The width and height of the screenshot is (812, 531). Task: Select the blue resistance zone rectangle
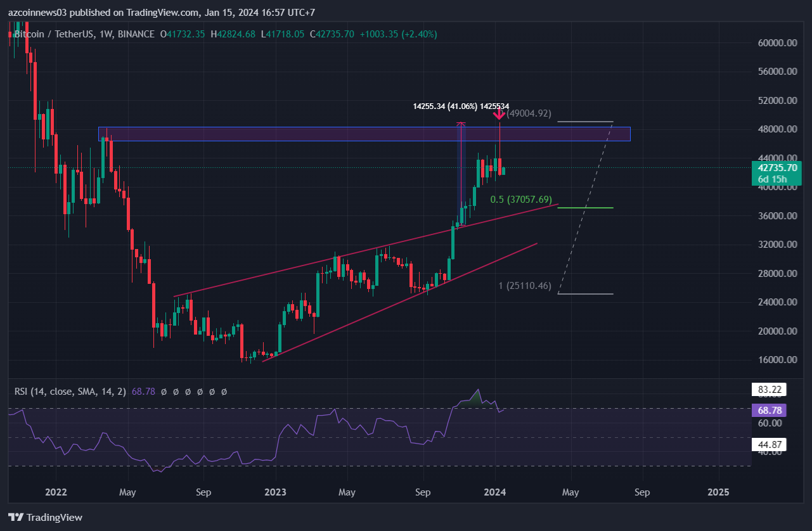[364, 134]
